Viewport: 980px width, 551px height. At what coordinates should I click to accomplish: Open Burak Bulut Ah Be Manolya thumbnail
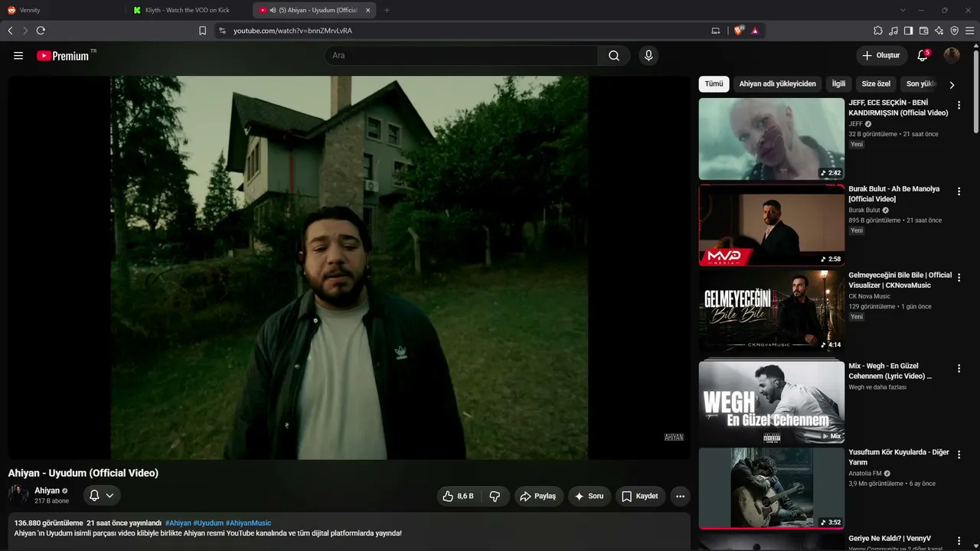point(772,225)
